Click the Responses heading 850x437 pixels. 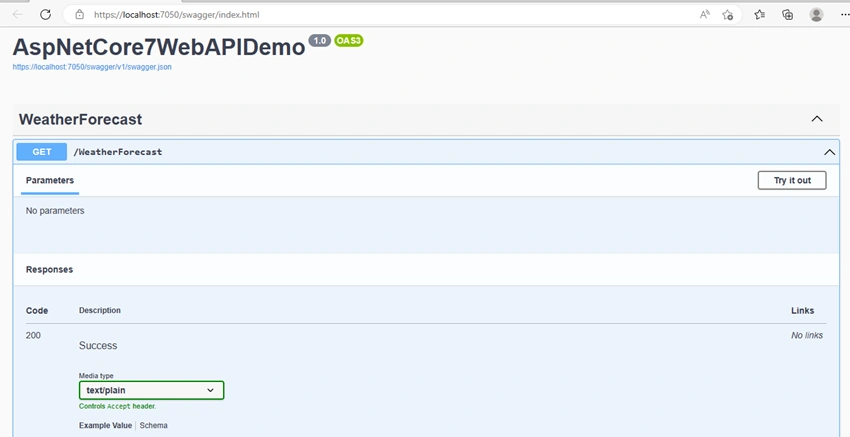coord(49,269)
